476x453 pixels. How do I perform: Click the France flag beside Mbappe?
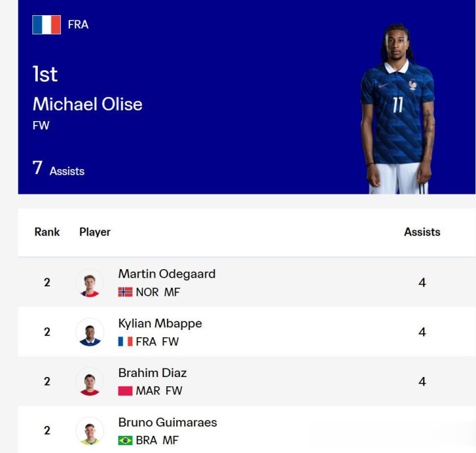[x=125, y=341]
